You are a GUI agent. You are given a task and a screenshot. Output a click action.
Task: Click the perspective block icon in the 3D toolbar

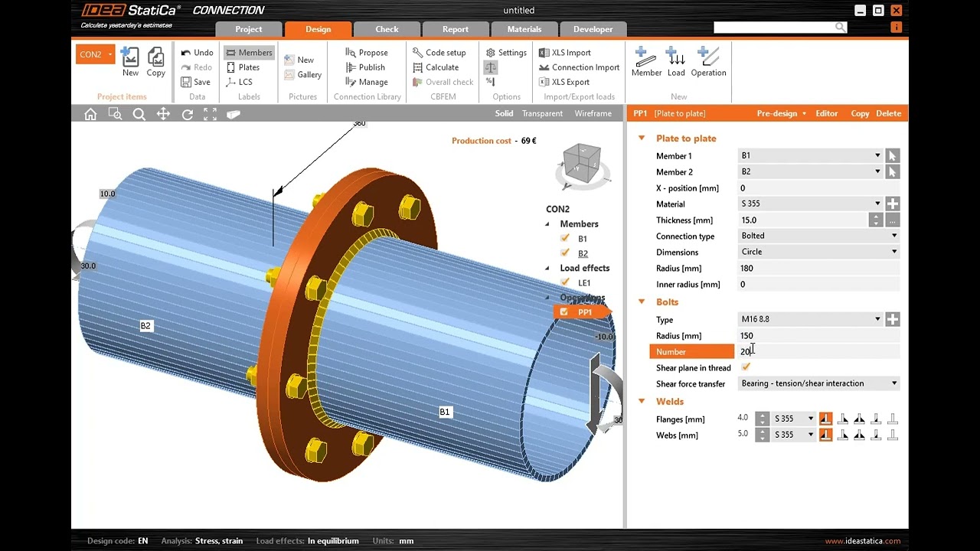point(234,114)
